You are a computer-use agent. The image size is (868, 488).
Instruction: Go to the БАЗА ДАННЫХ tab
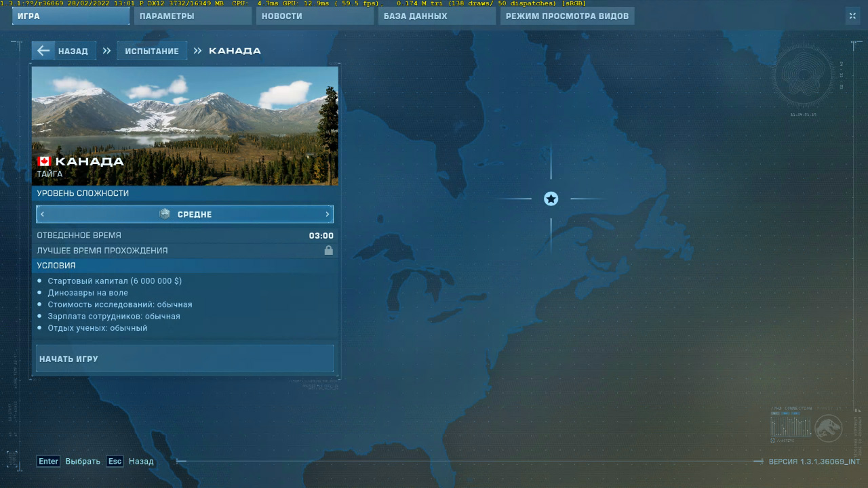pyautogui.click(x=437, y=16)
